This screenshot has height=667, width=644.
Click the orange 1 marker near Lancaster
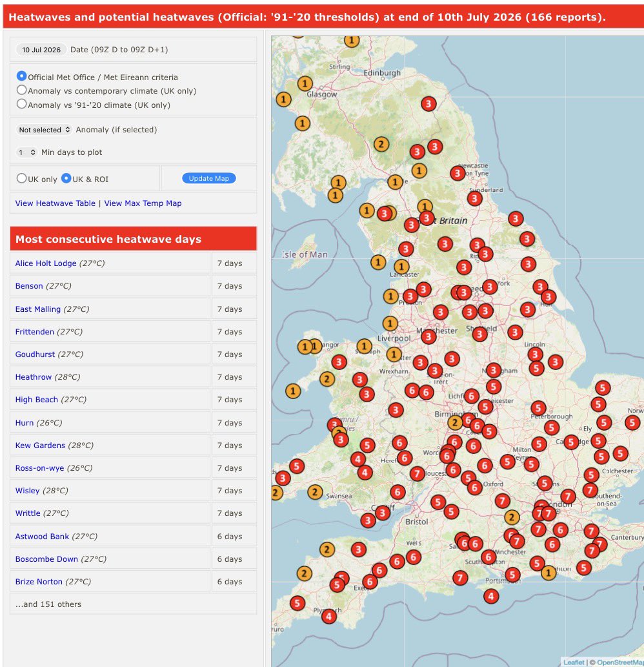(x=401, y=267)
